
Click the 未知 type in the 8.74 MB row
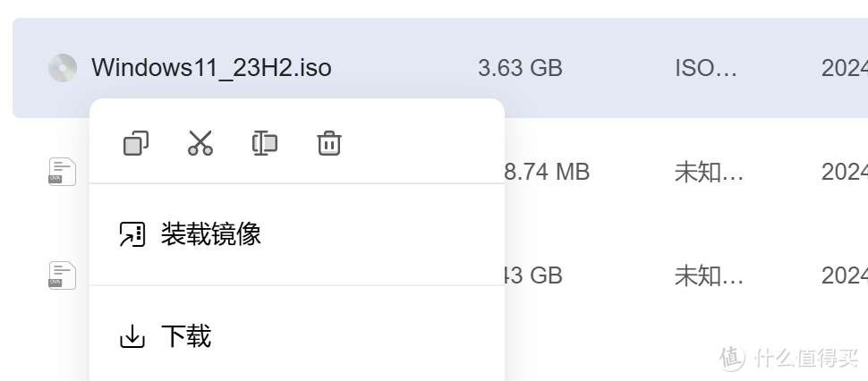coord(709,171)
